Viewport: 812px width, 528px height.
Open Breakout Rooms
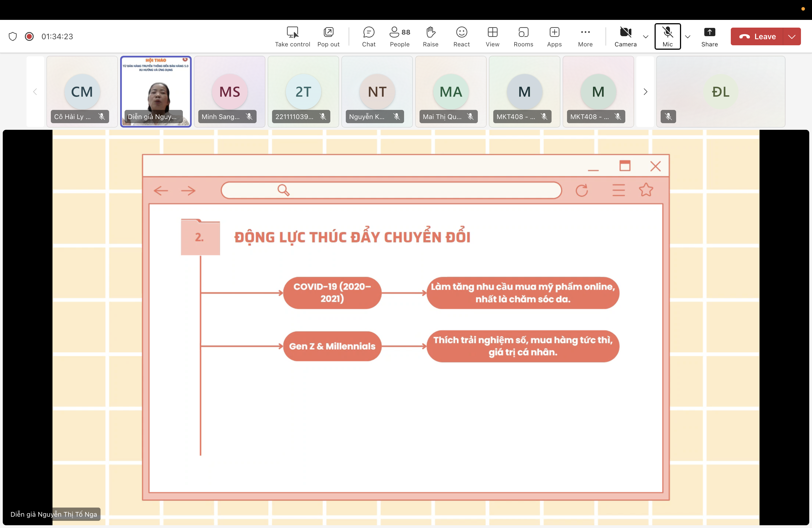523,36
